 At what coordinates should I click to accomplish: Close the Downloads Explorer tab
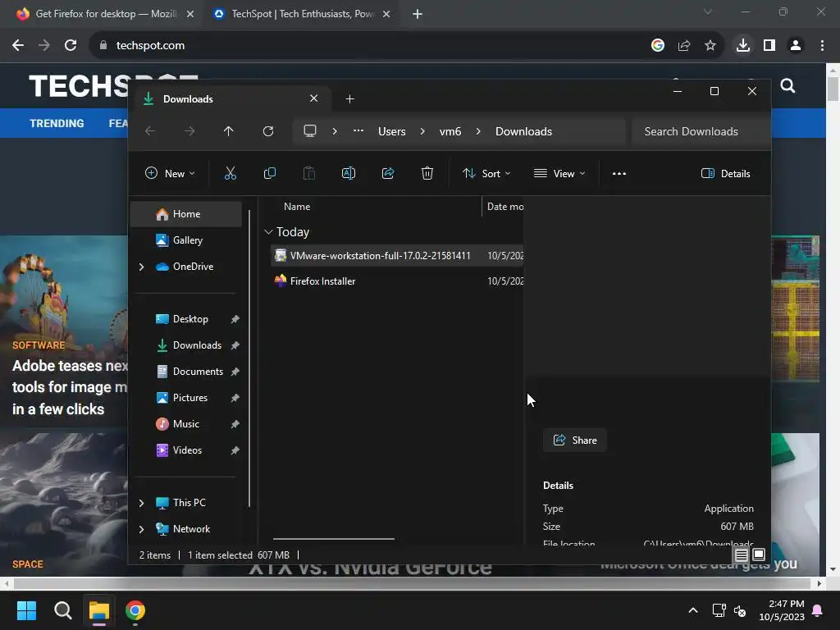(x=314, y=98)
